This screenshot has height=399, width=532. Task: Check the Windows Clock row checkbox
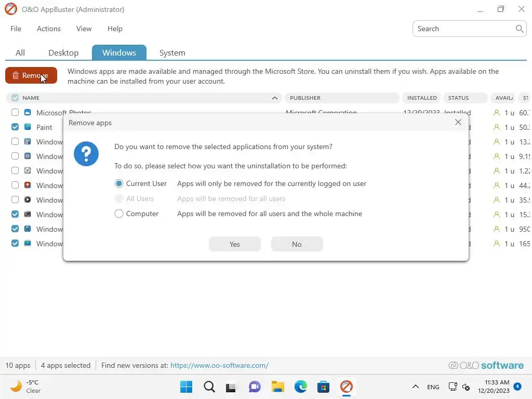[x=15, y=170]
